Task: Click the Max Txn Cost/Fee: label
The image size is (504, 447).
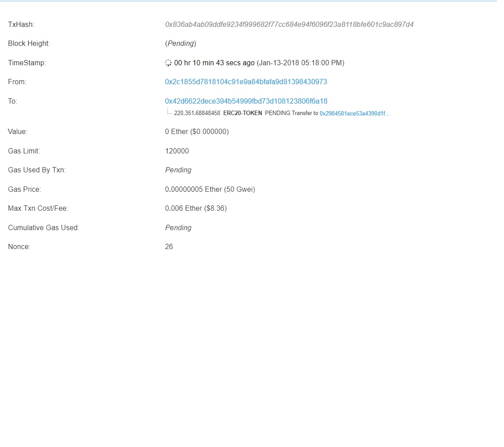Action: (38, 208)
